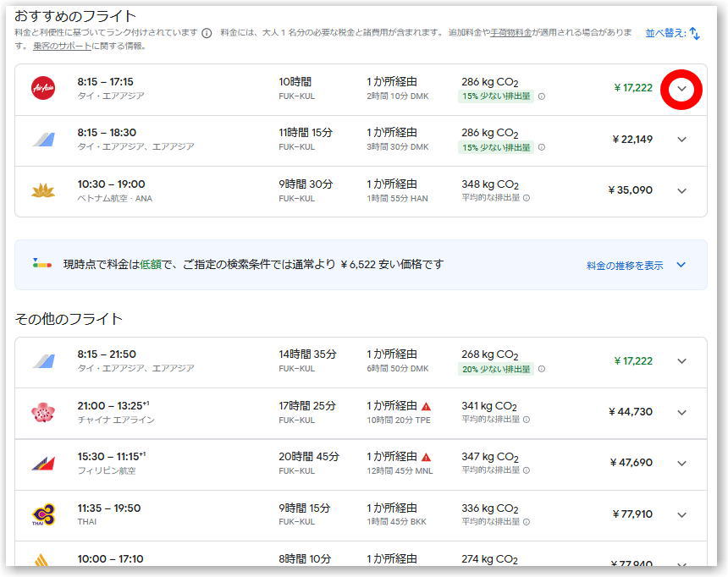The image size is (728, 577).
Task: Click the red warning triangle on the TPE layover
Action: (426, 406)
